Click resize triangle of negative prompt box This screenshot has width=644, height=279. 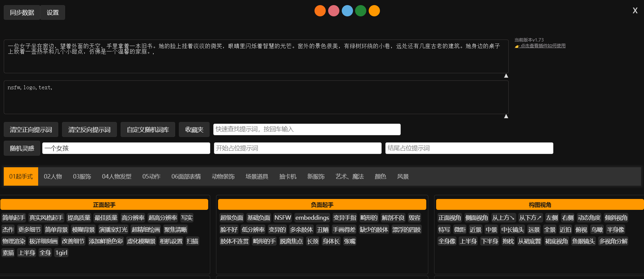(x=506, y=116)
